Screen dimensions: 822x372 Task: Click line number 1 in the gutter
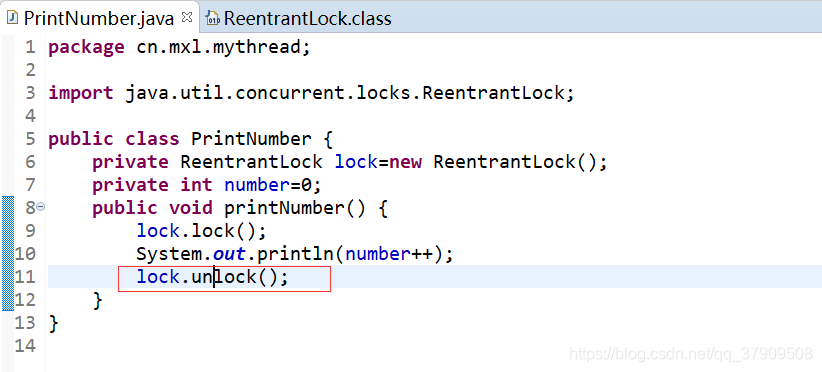(x=30, y=47)
